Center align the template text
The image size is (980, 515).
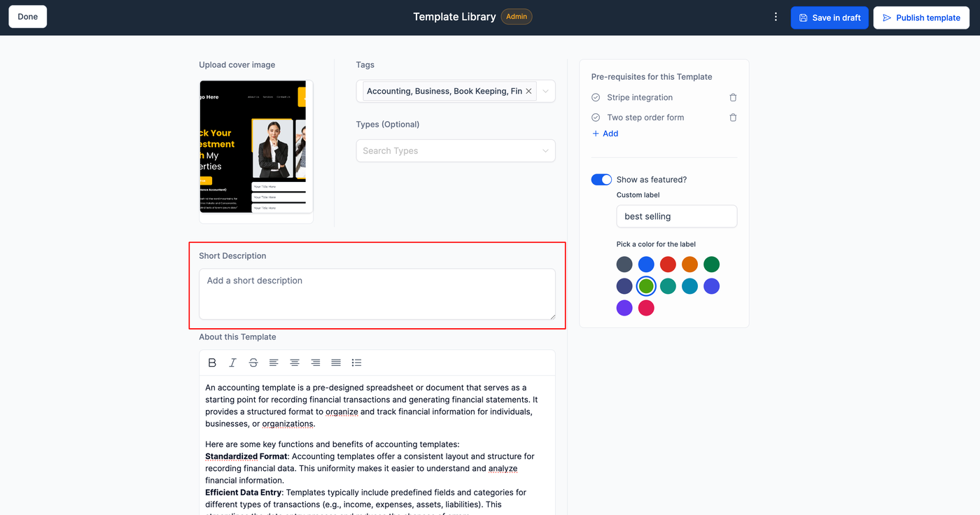click(295, 362)
